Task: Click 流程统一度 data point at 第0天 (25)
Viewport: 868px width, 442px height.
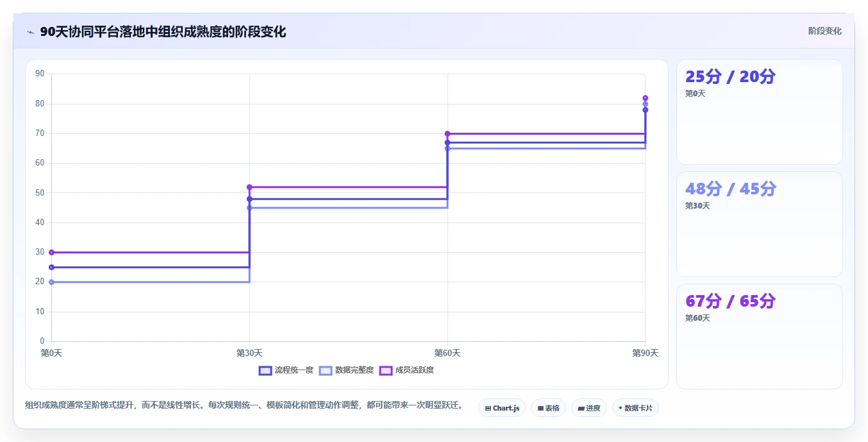Action: pos(51,268)
